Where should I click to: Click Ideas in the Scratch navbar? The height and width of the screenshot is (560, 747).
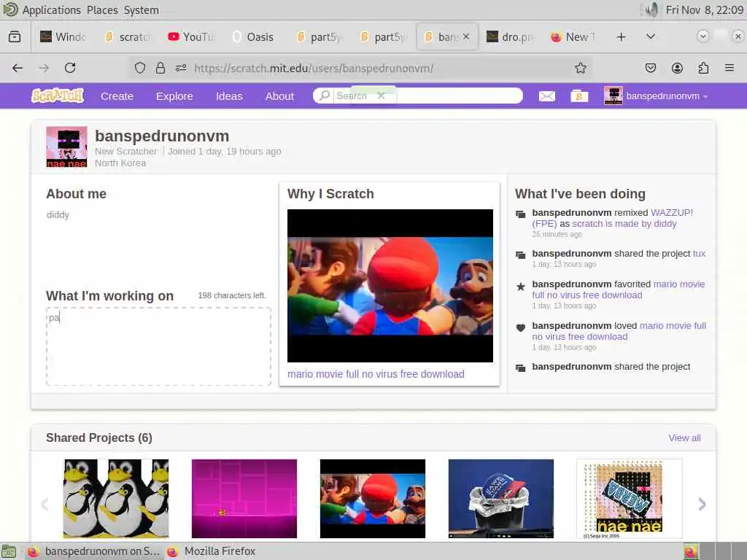pyautogui.click(x=229, y=96)
